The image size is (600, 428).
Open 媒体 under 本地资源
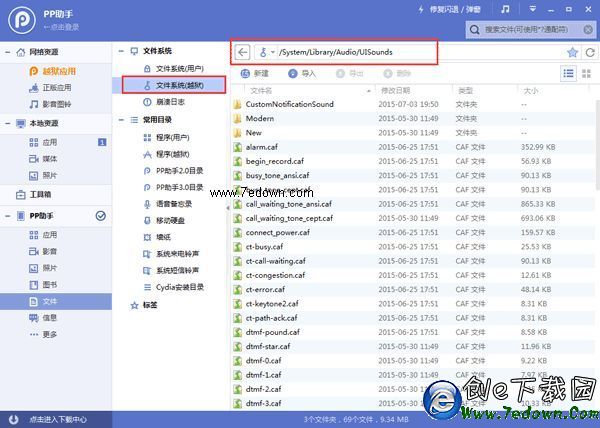pyautogui.click(x=43, y=159)
